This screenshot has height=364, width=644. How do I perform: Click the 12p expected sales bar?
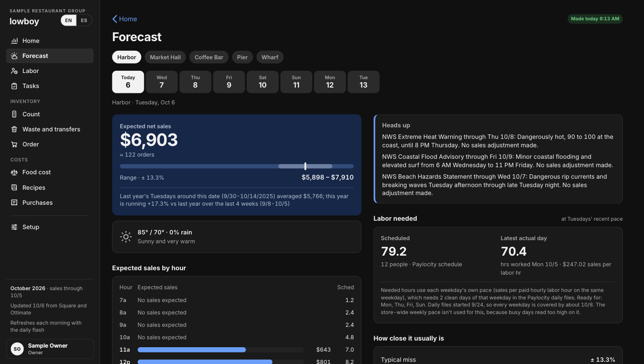[x=205, y=362]
